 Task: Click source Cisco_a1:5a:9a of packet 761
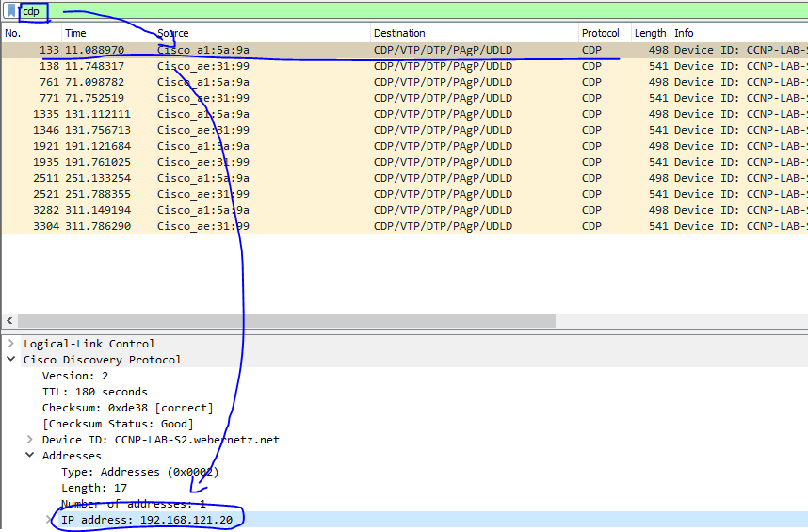pos(203,82)
